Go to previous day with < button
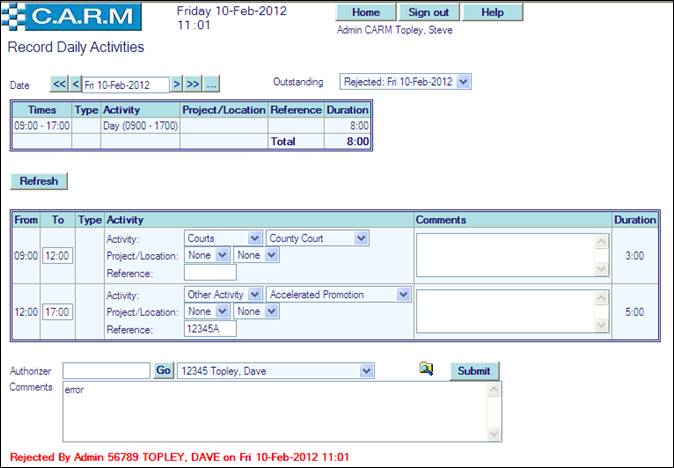 (x=75, y=84)
